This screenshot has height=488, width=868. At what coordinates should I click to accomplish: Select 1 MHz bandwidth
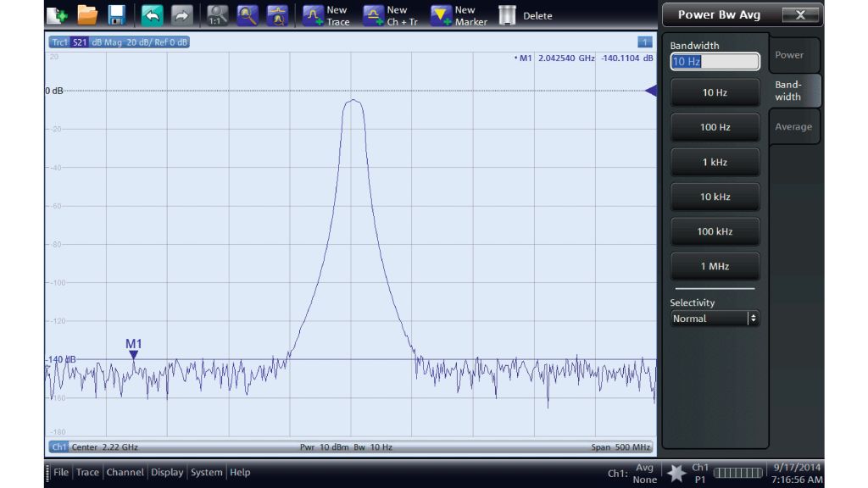pos(715,266)
